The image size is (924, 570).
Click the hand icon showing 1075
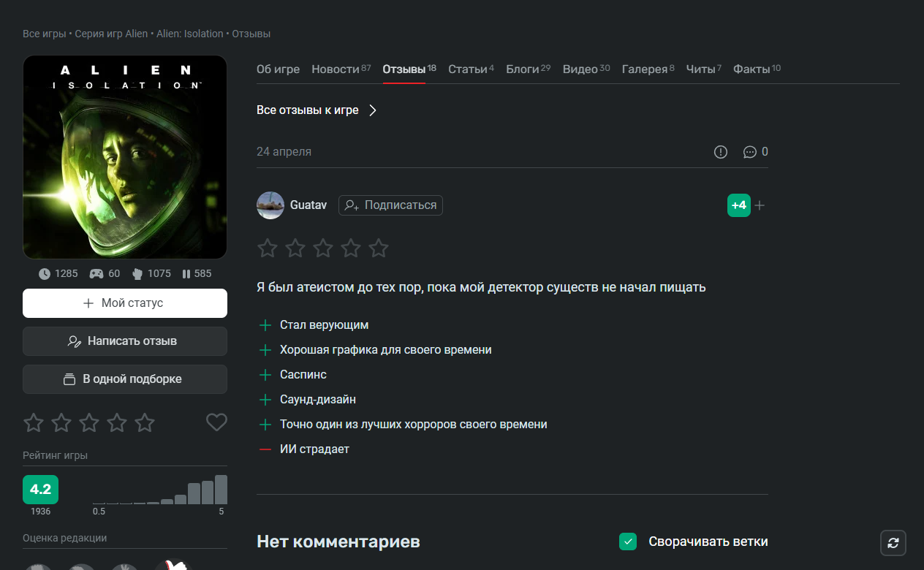137,273
